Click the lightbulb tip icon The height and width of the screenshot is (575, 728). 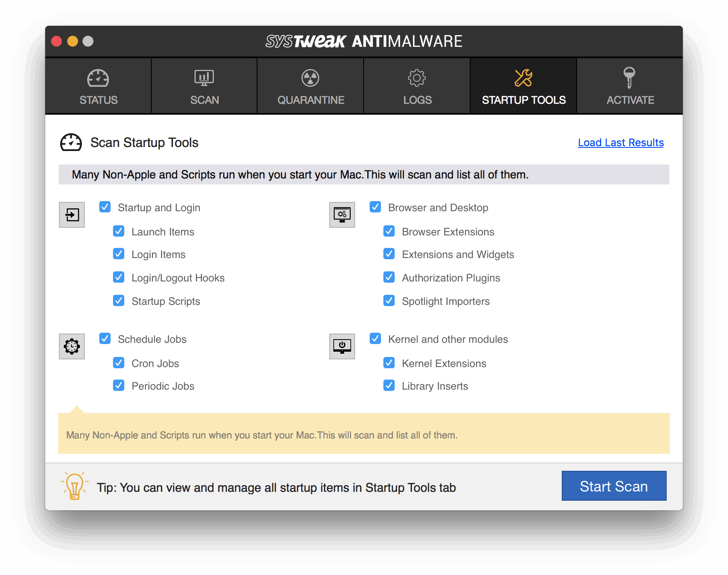74,486
